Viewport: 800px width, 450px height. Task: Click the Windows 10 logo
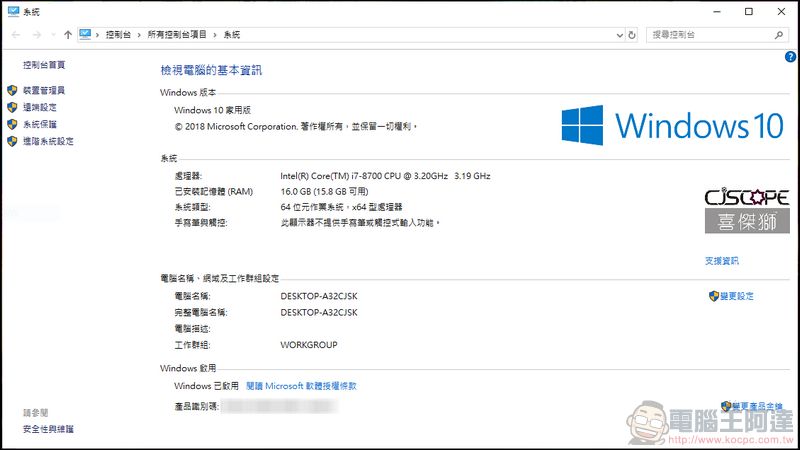672,126
